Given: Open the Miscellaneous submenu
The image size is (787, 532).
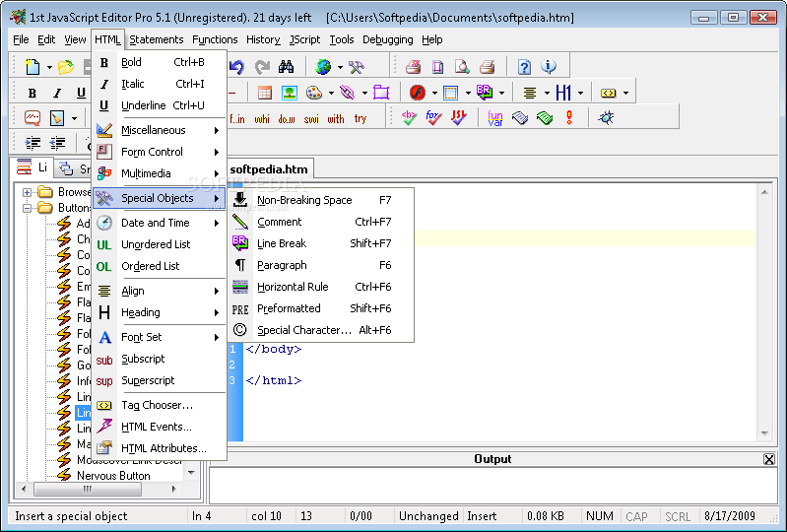Looking at the screenshot, I should pyautogui.click(x=160, y=130).
